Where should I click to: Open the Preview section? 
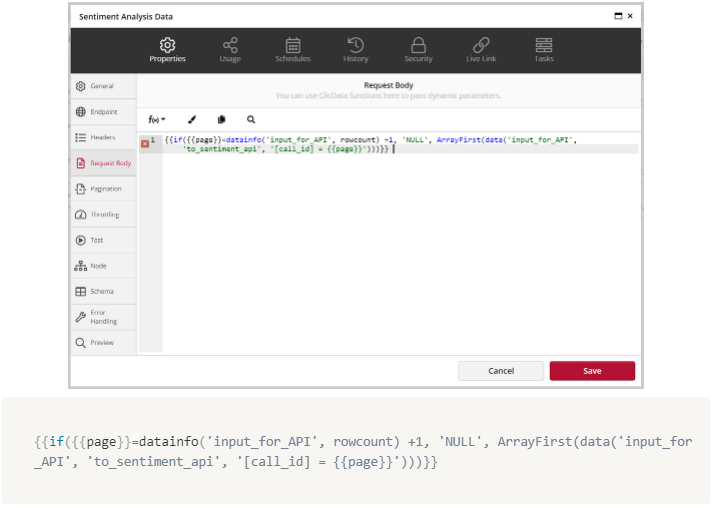(x=103, y=343)
